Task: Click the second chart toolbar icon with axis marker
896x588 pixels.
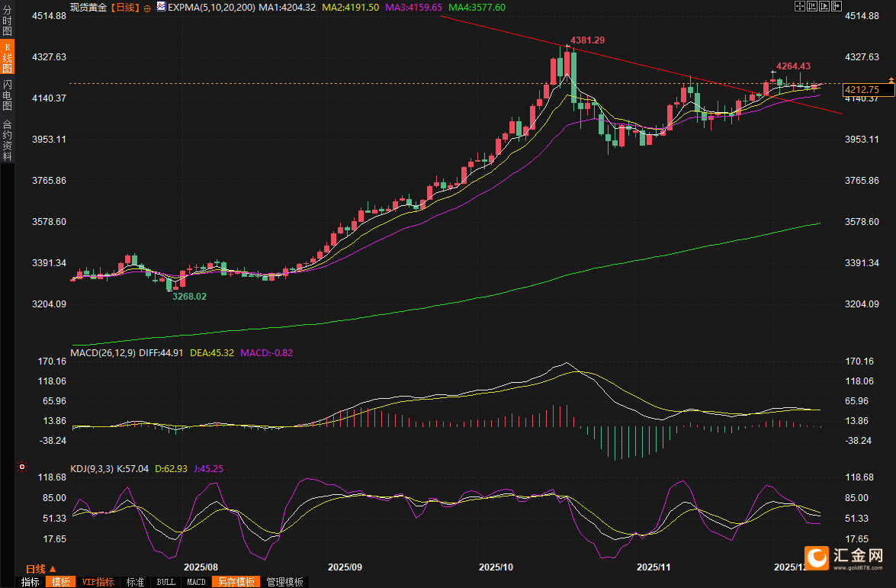Action: pyautogui.click(x=811, y=6)
